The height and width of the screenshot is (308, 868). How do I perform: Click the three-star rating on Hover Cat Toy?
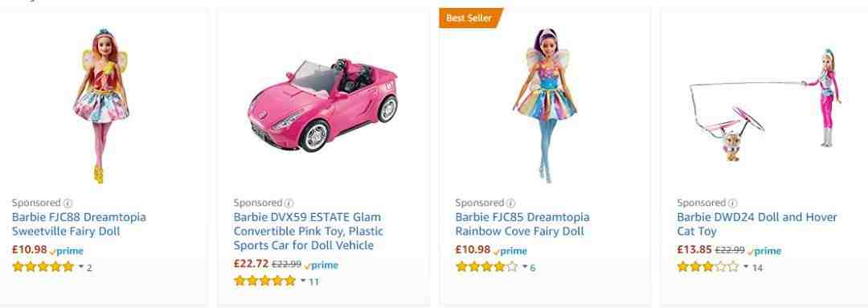(707, 267)
